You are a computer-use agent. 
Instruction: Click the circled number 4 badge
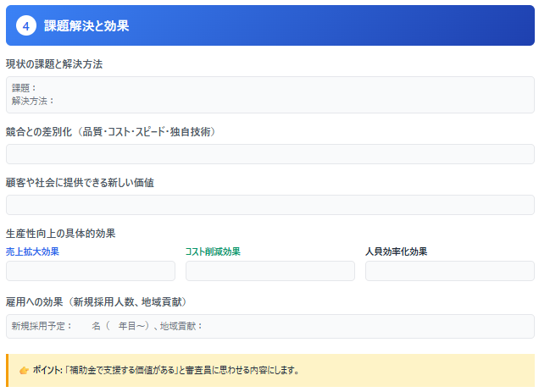(x=27, y=26)
